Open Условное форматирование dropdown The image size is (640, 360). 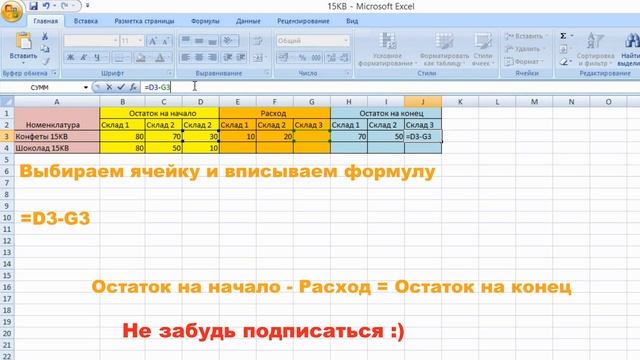[x=387, y=49]
